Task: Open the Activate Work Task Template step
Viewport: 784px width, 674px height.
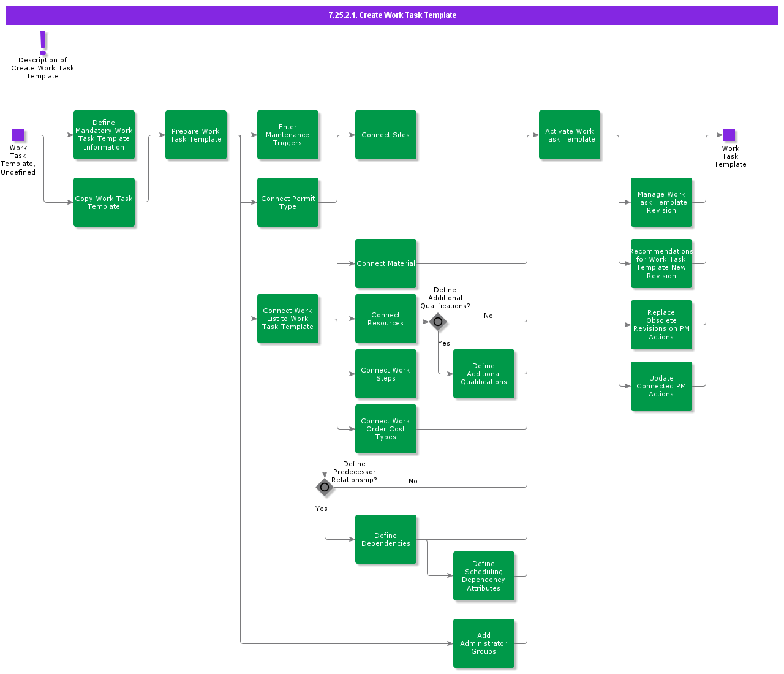Action: (x=570, y=135)
